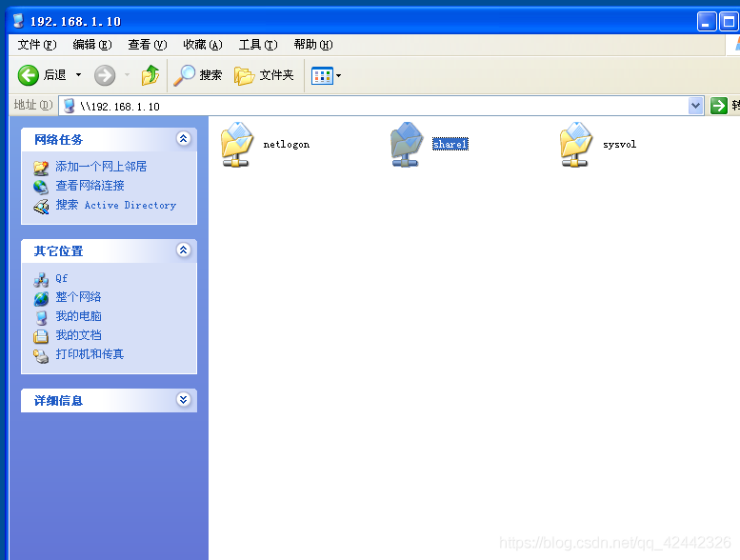This screenshot has height=560, width=740.
Task: Go up one folder level icon
Action: (150, 75)
